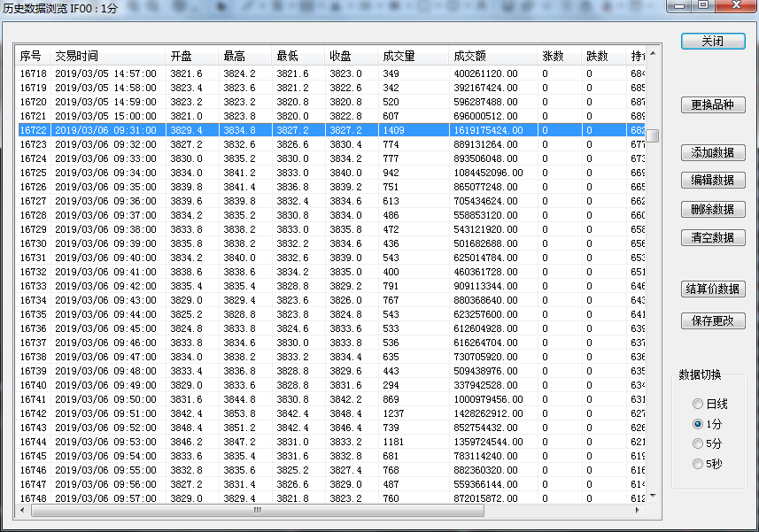Save changes with the 保存更改 button
The image size is (759, 532).
coord(712,321)
